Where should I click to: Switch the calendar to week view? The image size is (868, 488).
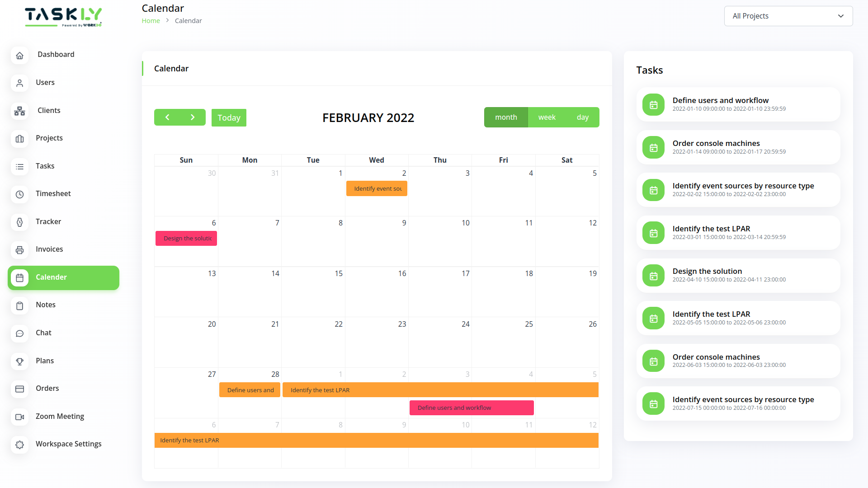tap(547, 117)
